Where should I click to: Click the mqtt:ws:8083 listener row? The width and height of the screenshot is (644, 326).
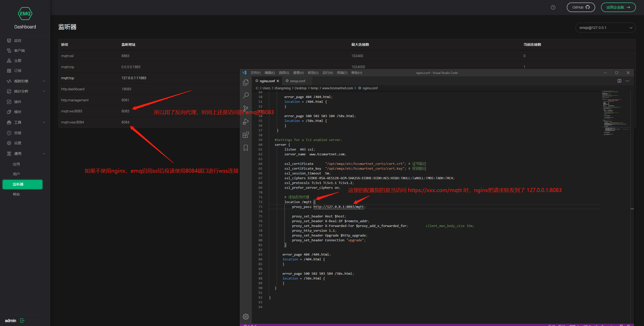tap(149, 111)
